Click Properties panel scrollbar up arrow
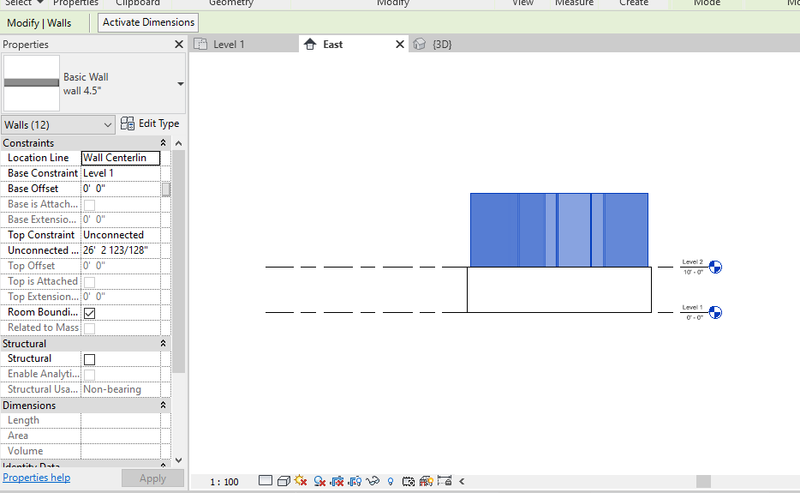This screenshot has width=800, height=493. click(x=179, y=143)
